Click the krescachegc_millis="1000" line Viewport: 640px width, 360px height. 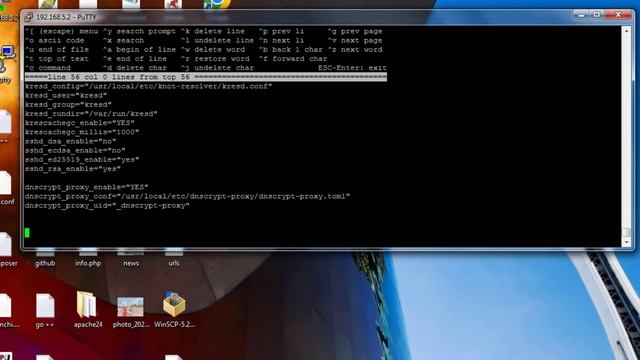pyautogui.click(x=82, y=132)
